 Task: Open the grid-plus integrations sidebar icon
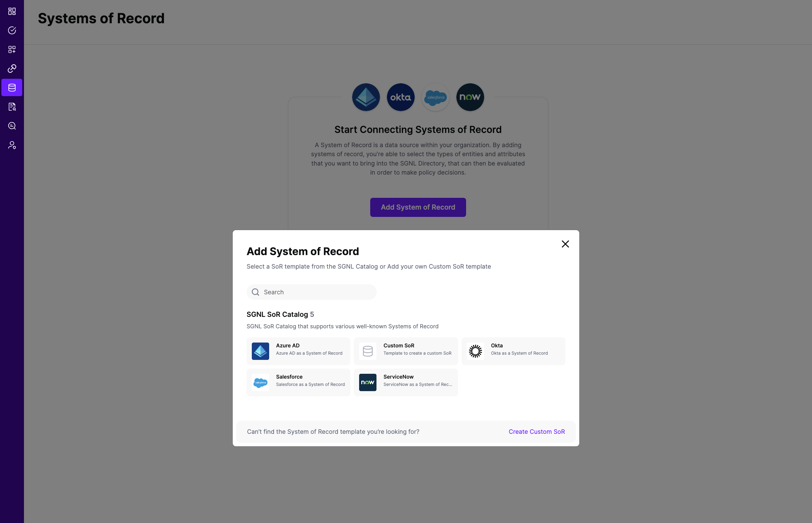[12, 50]
